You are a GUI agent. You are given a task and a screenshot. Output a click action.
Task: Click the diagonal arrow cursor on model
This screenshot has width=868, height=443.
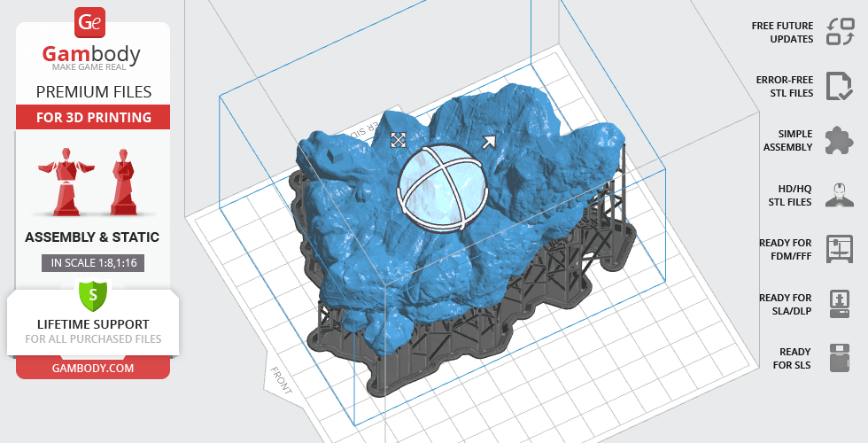point(487,142)
